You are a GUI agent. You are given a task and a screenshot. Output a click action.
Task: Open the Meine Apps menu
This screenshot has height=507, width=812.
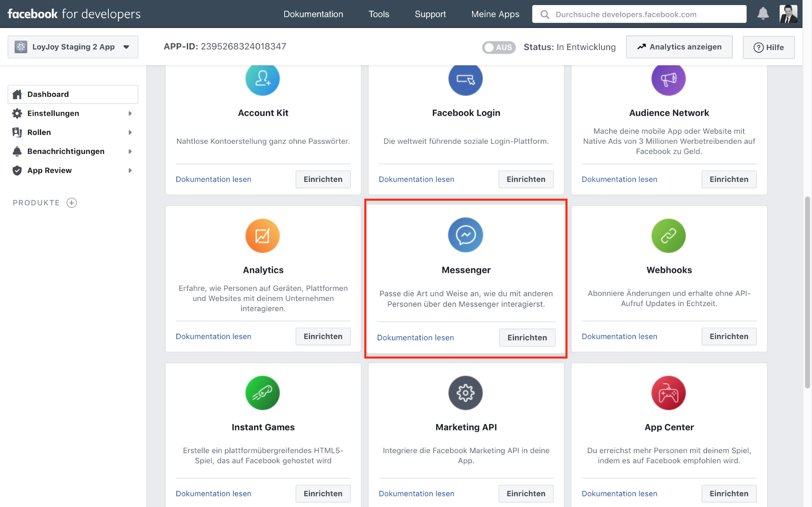click(495, 14)
